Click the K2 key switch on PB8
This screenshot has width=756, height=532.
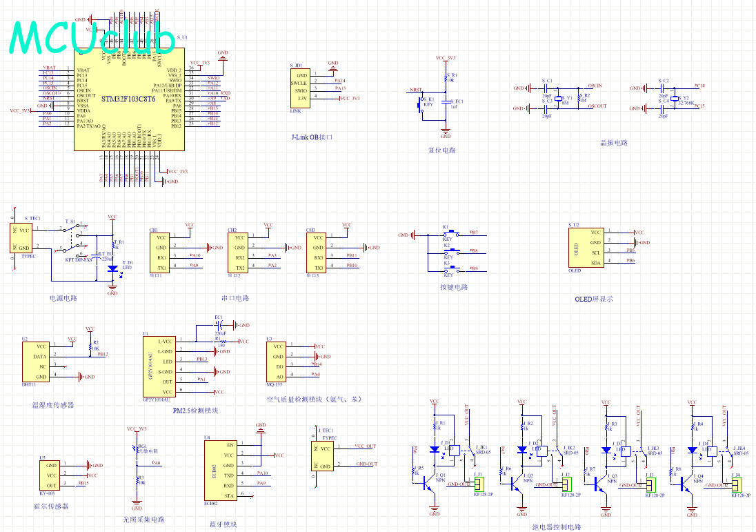[451, 253]
